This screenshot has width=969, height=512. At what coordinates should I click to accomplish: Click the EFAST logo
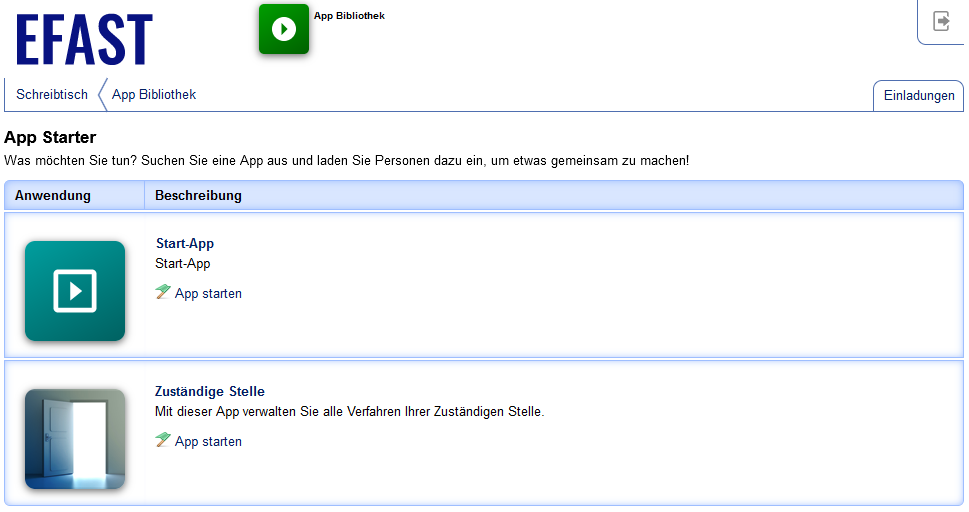tap(84, 42)
